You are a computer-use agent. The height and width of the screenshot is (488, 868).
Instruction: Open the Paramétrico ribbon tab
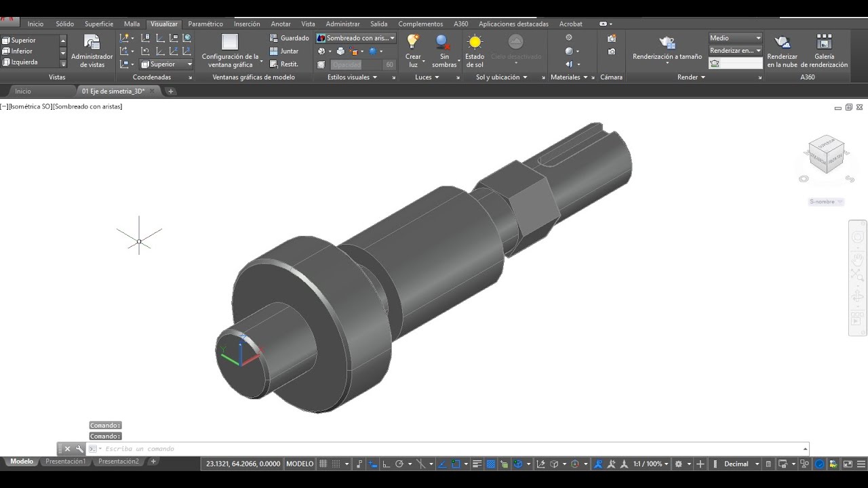(x=205, y=24)
